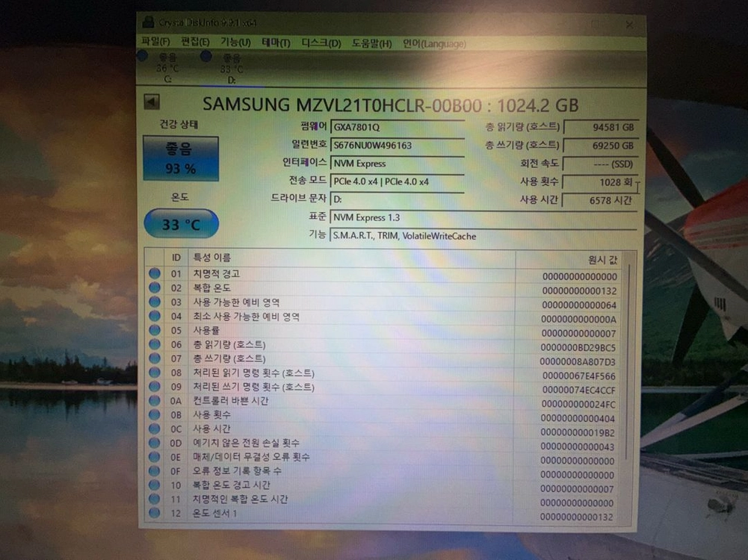Open the 테마(T) menu

(x=276, y=43)
